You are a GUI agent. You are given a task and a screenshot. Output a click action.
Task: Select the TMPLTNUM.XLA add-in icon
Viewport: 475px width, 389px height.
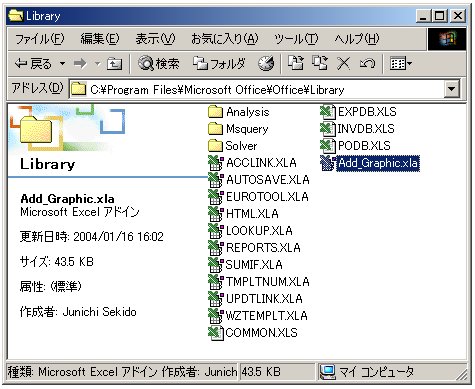click(215, 282)
